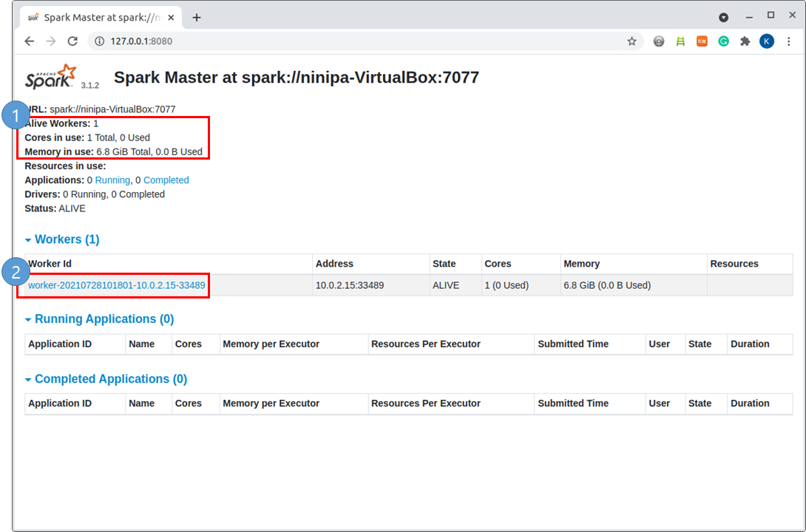Open a new tab with plus button

pos(197,18)
